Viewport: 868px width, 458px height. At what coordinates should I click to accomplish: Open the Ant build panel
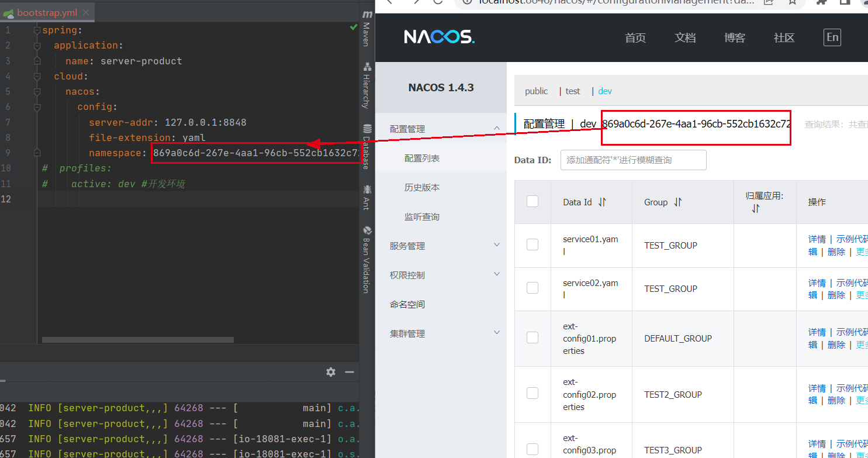coord(366,196)
